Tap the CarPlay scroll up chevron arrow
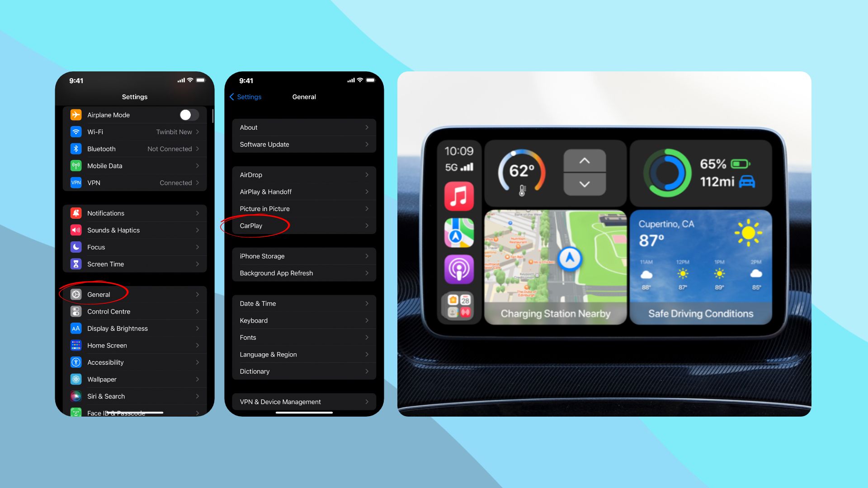 point(583,160)
